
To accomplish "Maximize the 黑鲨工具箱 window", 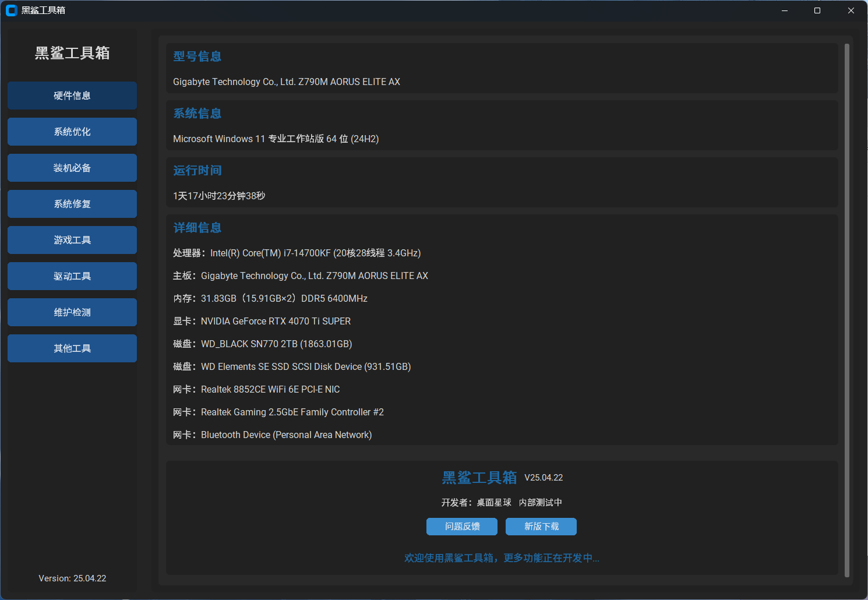I will click(817, 10).
